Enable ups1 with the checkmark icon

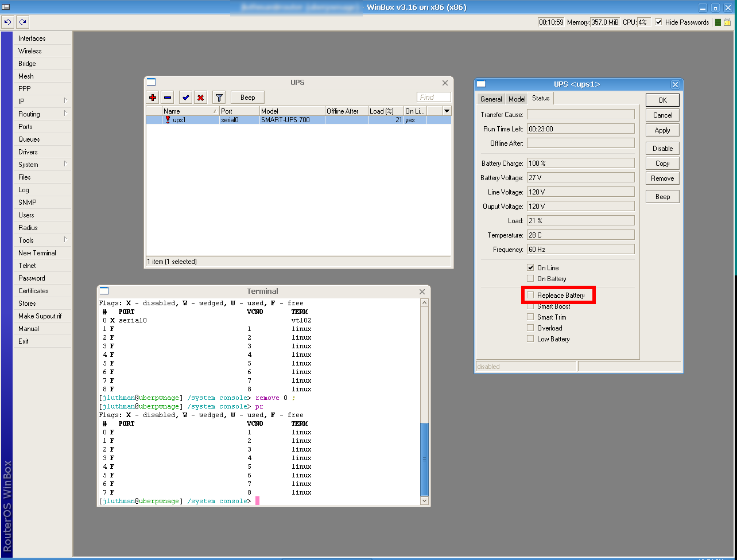click(x=185, y=98)
